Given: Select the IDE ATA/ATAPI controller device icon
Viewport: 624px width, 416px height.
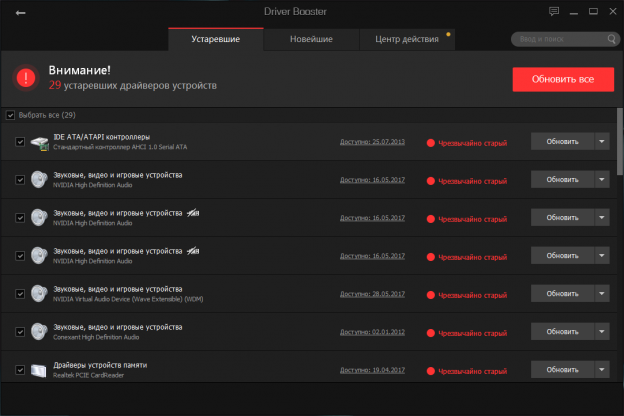Looking at the screenshot, I should pos(39,143).
